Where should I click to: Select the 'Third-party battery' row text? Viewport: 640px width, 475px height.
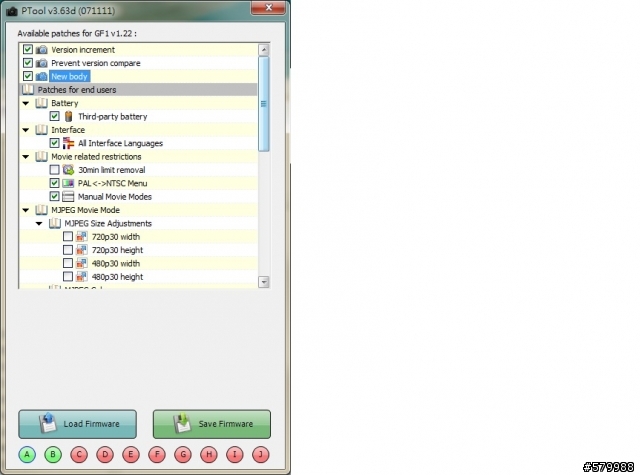click(x=113, y=117)
